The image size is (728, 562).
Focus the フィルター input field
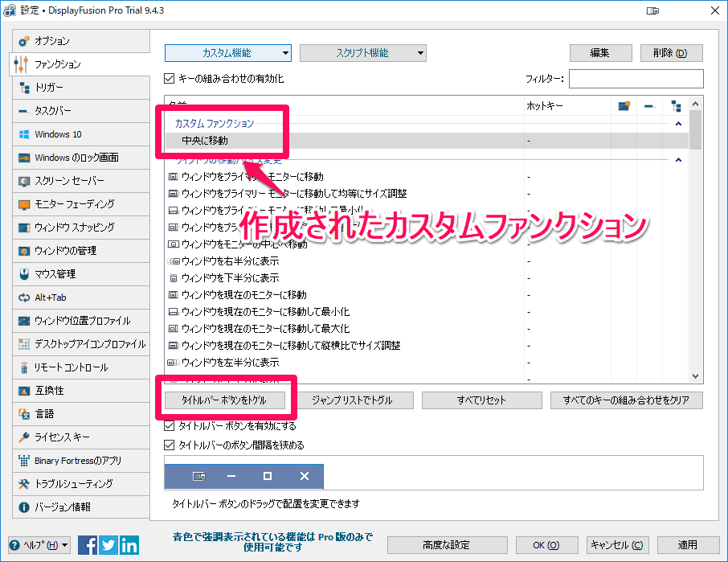click(x=636, y=79)
